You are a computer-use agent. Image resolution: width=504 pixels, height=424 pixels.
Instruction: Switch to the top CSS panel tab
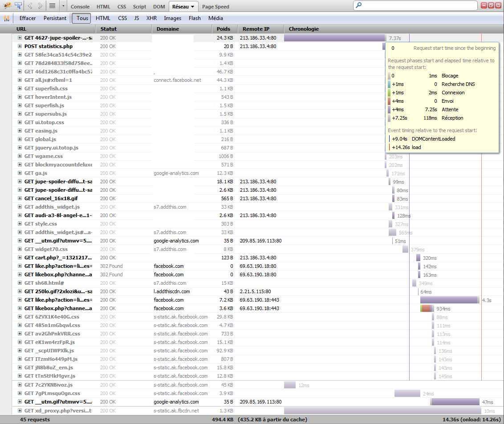[x=122, y=7]
